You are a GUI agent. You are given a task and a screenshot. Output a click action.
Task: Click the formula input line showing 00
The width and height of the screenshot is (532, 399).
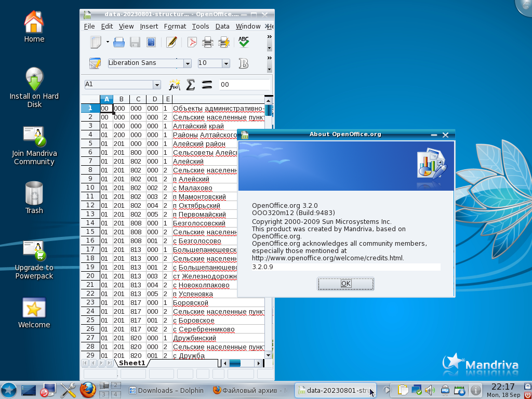pyautogui.click(x=244, y=85)
